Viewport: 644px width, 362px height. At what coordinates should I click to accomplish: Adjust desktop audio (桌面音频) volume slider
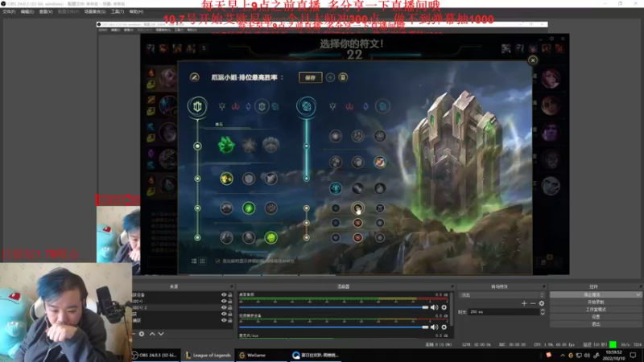[334, 307]
